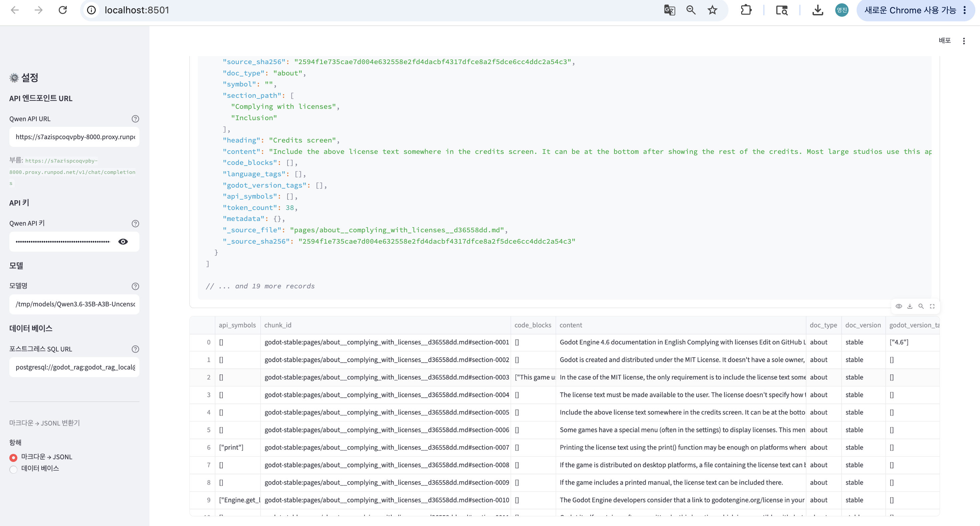
Task: Click the 'and 19 more records' comment
Action: 260,286
